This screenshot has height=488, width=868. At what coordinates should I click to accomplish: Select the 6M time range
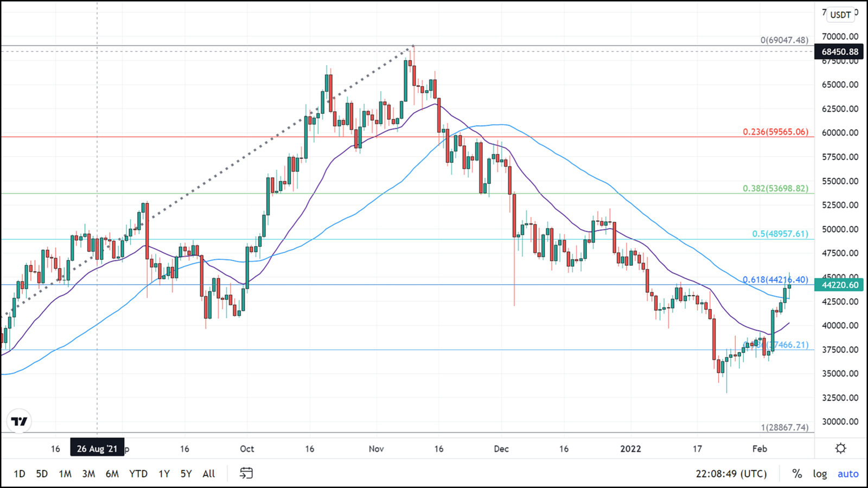point(112,473)
